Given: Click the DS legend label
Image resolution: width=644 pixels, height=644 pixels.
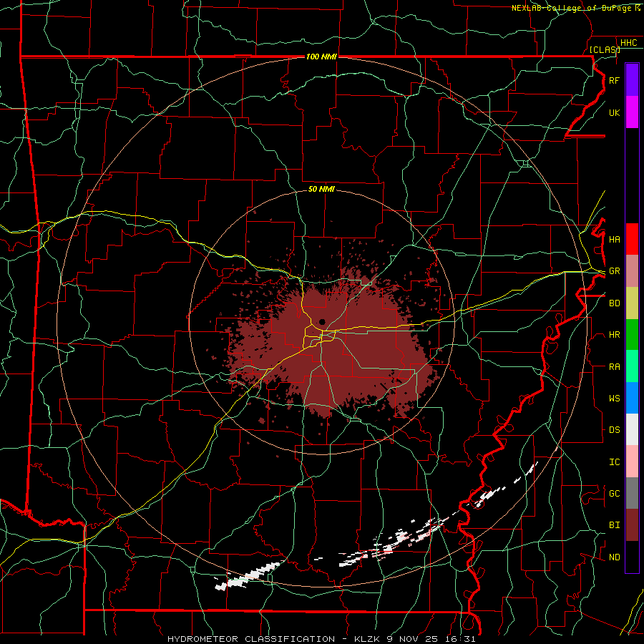Looking at the screenshot, I should click(614, 430).
